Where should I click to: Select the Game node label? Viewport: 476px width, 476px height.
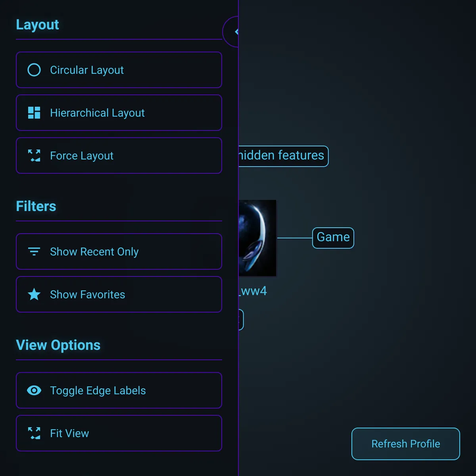coord(333,238)
